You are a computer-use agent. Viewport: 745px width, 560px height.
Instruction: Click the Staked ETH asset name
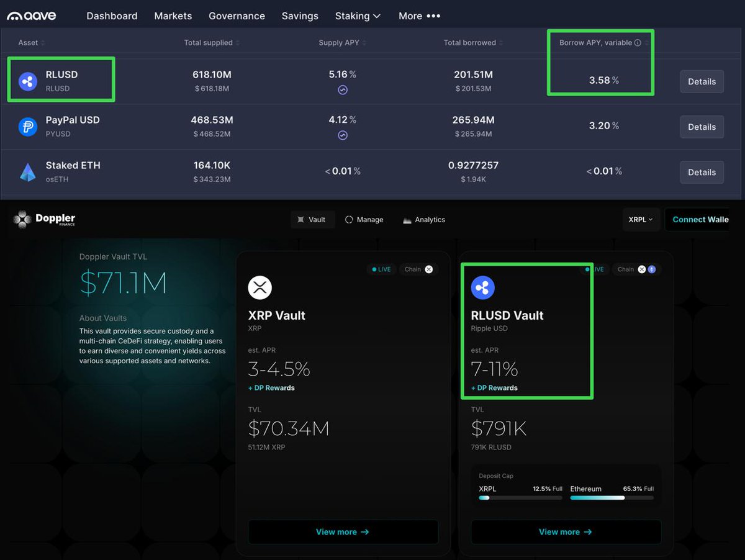[73, 165]
